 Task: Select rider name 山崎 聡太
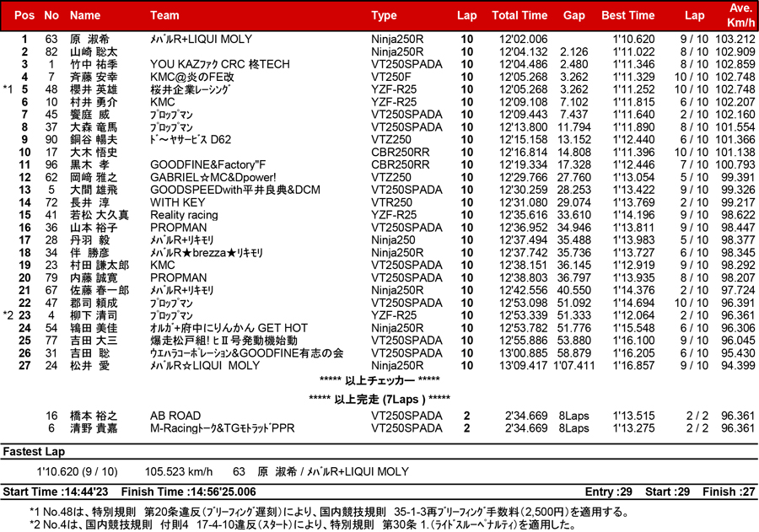pyautogui.click(x=94, y=51)
